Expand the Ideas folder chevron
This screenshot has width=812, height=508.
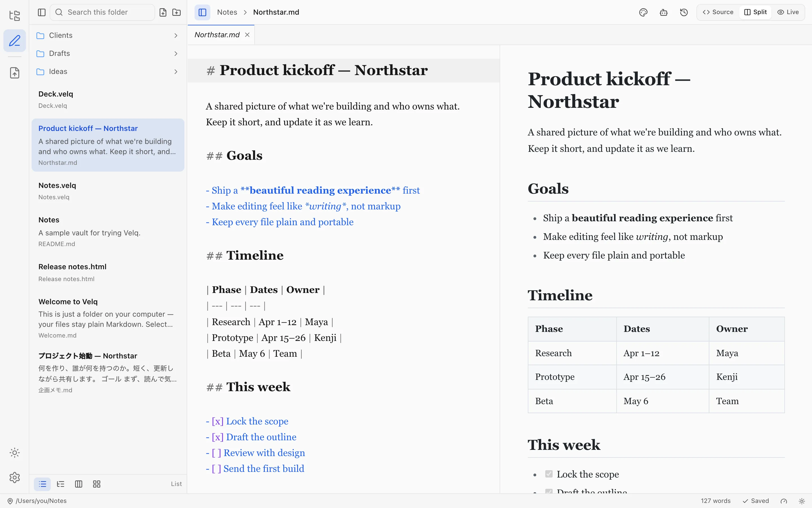point(176,72)
